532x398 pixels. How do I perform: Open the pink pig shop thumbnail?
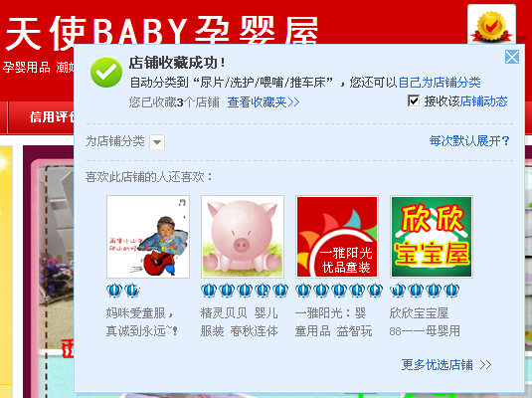point(243,237)
